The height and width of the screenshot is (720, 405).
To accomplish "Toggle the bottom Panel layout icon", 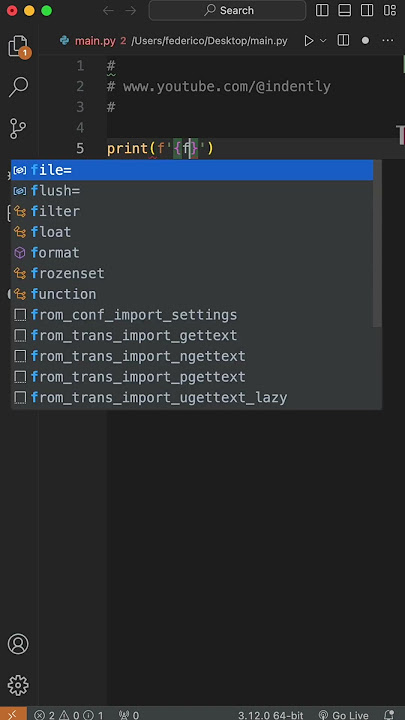I will coord(344,10).
